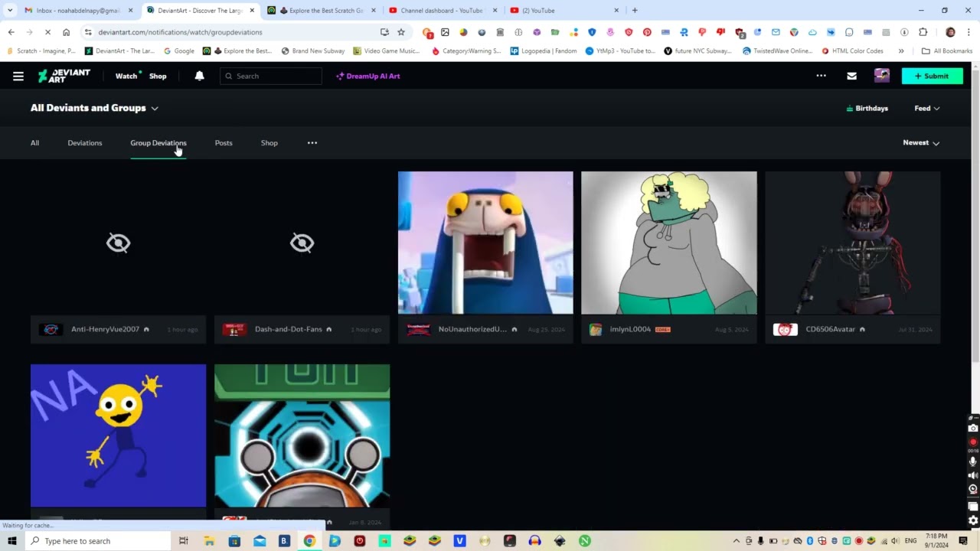Toggle recorder system sound speaker
Image resolution: width=980 pixels, height=551 pixels.
pos(973,475)
